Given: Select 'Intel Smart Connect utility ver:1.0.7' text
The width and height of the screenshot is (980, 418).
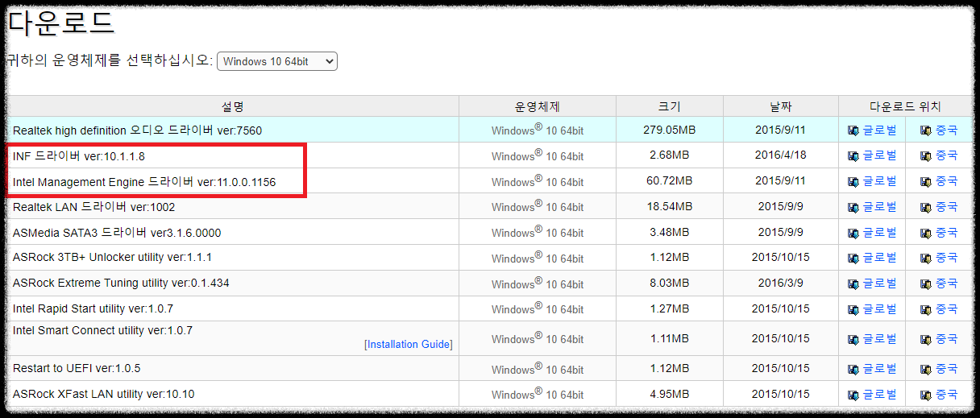Looking at the screenshot, I should point(102,331).
